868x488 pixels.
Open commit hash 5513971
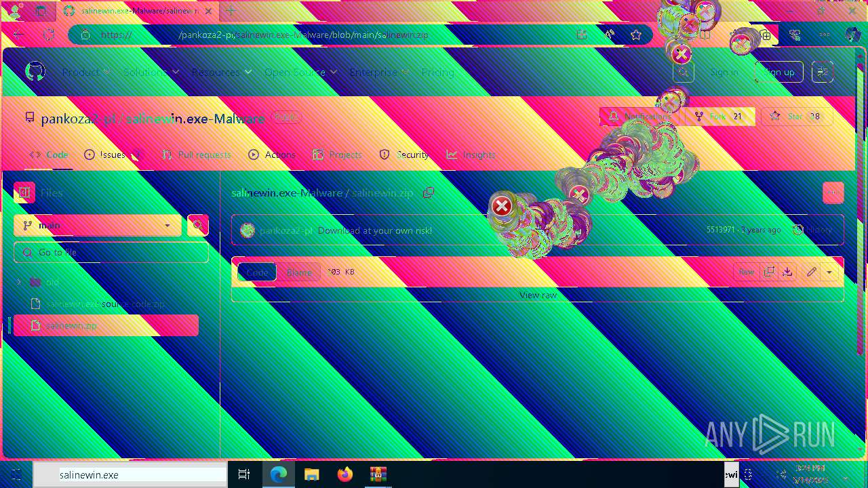(x=720, y=230)
